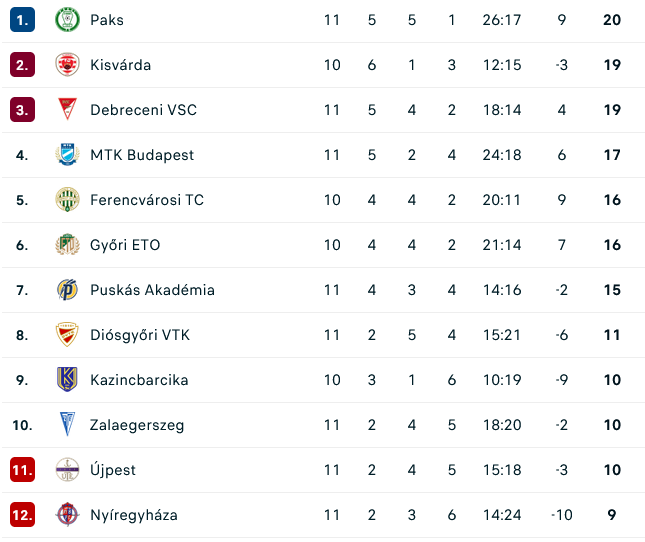645x542 pixels.
Task: Click the red rank 12 relegation badge
Action: click(x=23, y=515)
